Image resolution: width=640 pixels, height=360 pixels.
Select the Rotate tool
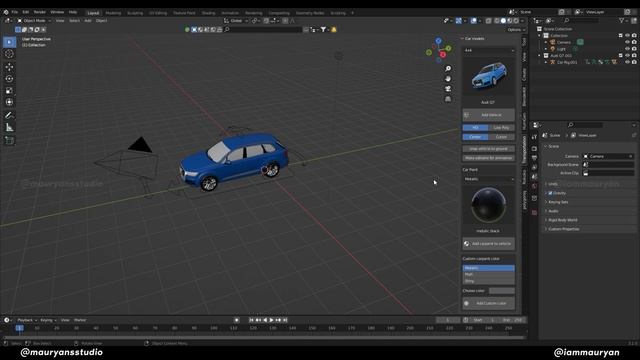pyautogui.click(x=9, y=78)
